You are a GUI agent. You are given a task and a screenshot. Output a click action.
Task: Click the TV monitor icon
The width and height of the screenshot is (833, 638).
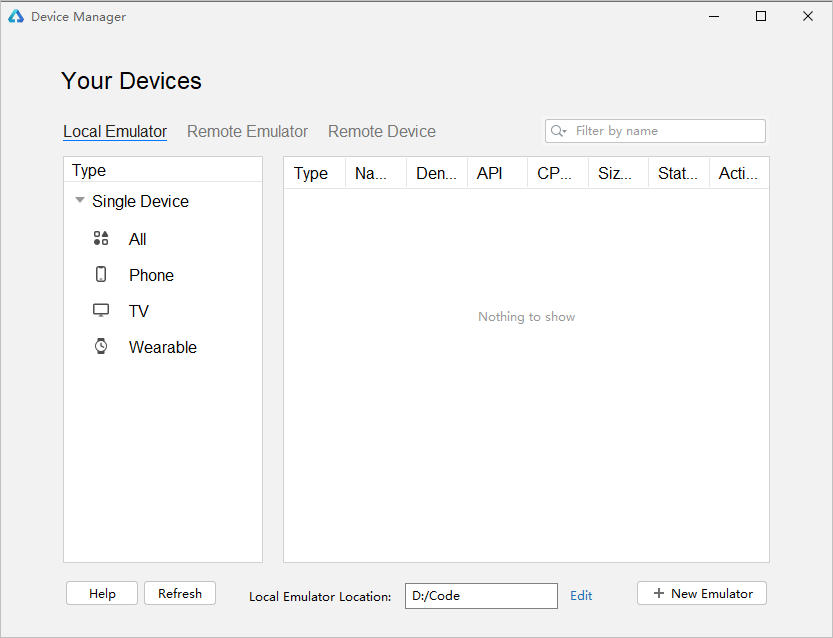pos(101,310)
